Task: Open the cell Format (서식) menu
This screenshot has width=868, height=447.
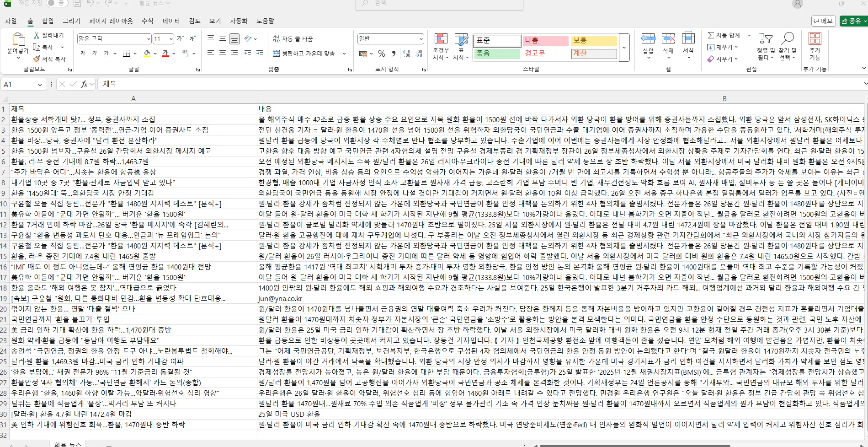Action: pyautogui.click(x=688, y=46)
